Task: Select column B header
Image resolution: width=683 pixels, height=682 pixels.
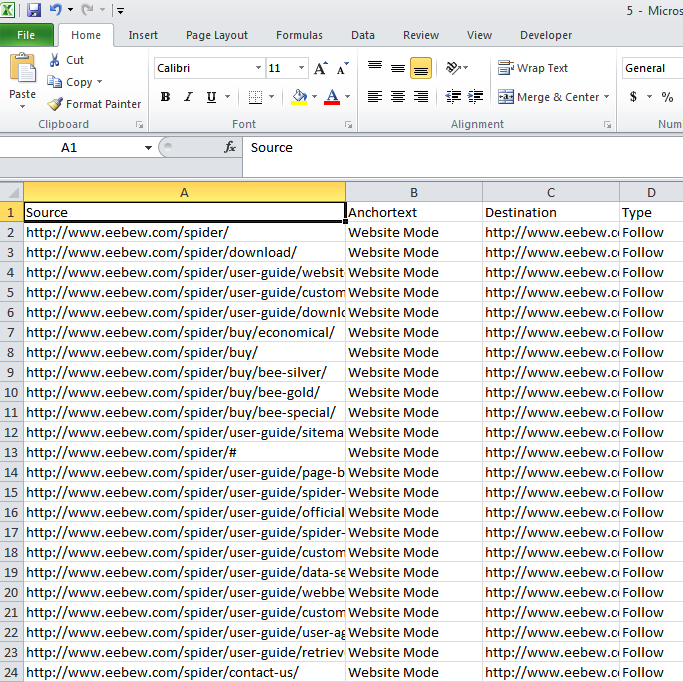Action: 414,192
